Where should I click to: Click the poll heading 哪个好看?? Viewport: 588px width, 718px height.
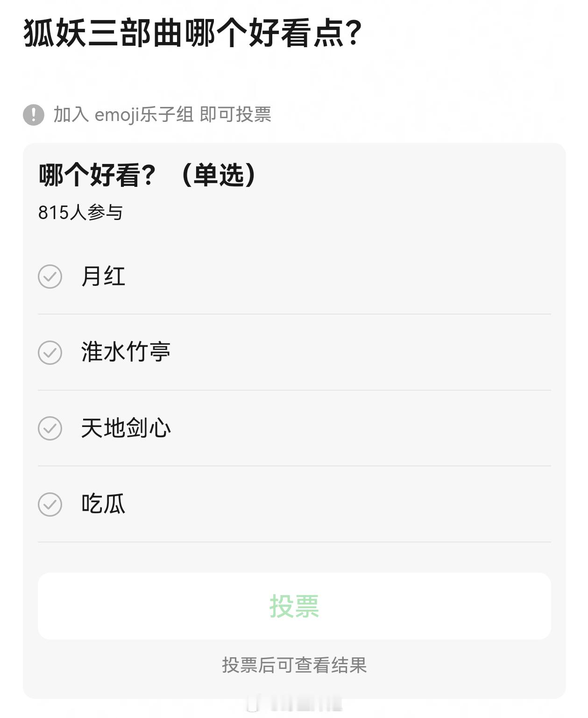click(x=97, y=176)
